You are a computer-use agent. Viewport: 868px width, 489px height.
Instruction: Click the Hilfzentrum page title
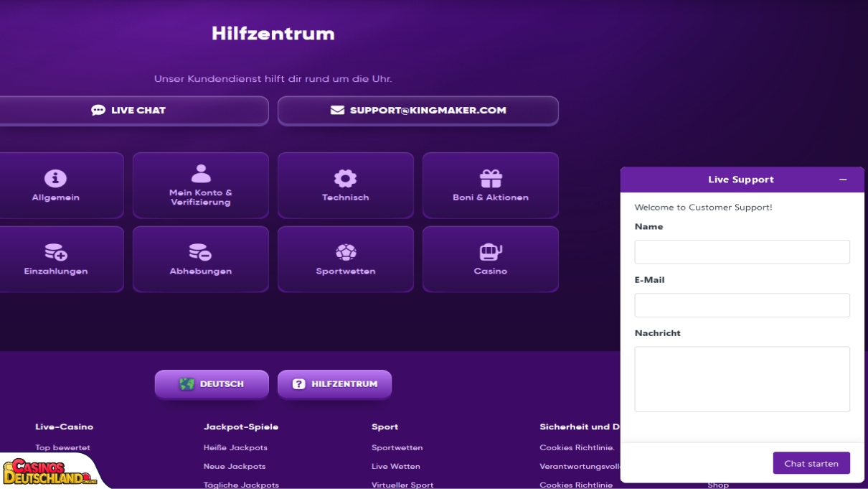tap(273, 34)
